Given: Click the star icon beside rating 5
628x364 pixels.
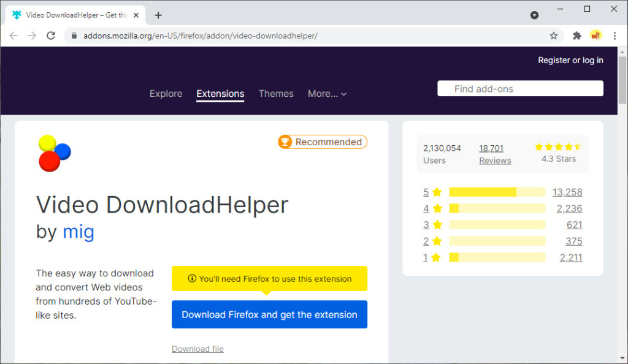Looking at the screenshot, I should (x=437, y=192).
